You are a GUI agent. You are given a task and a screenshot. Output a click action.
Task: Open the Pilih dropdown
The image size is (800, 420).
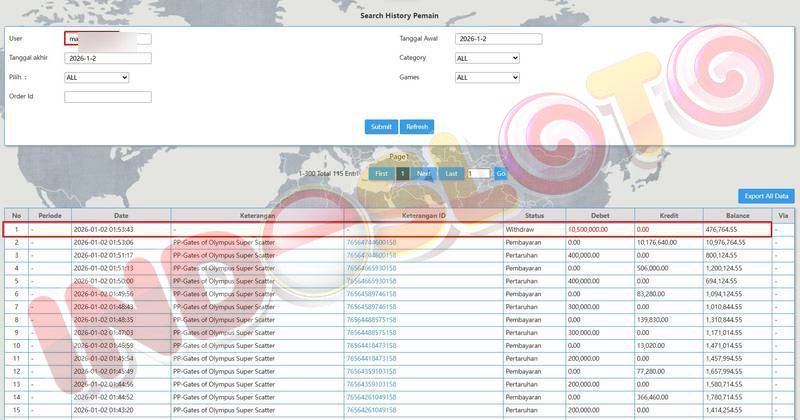pyautogui.click(x=97, y=77)
